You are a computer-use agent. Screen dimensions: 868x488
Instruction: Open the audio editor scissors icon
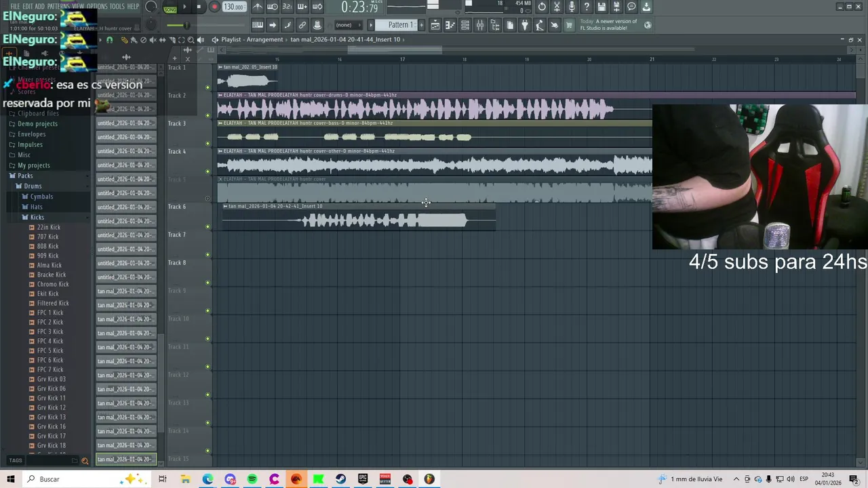(557, 7)
